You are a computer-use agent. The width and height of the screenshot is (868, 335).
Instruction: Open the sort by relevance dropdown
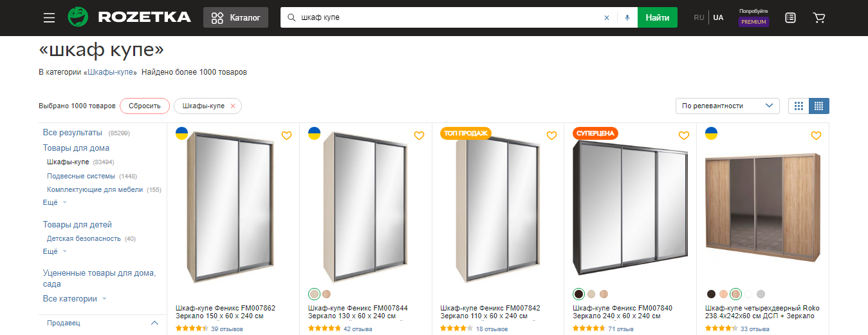(x=727, y=106)
